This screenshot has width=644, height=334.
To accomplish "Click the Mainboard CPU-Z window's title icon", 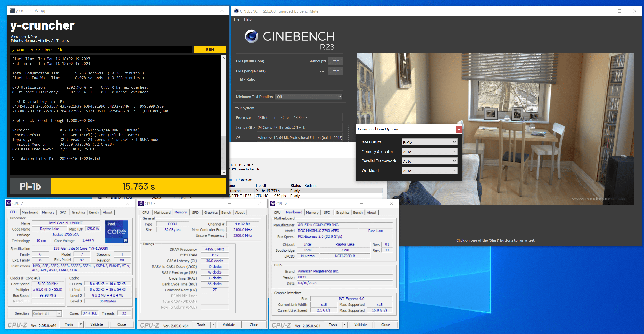I will pyautogui.click(x=273, y=203).
